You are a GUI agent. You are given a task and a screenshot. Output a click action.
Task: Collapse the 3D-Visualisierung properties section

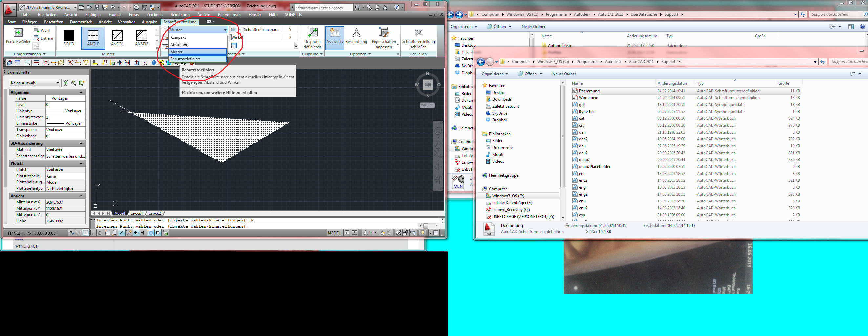click(81, 143)
